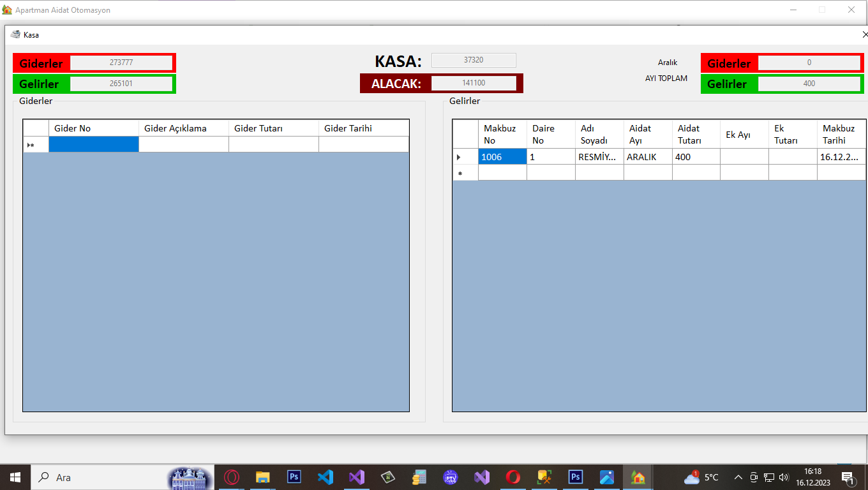Select the cell with Makbuz No 1006
This screenshot has width=868, height=490.
(502, 157)
